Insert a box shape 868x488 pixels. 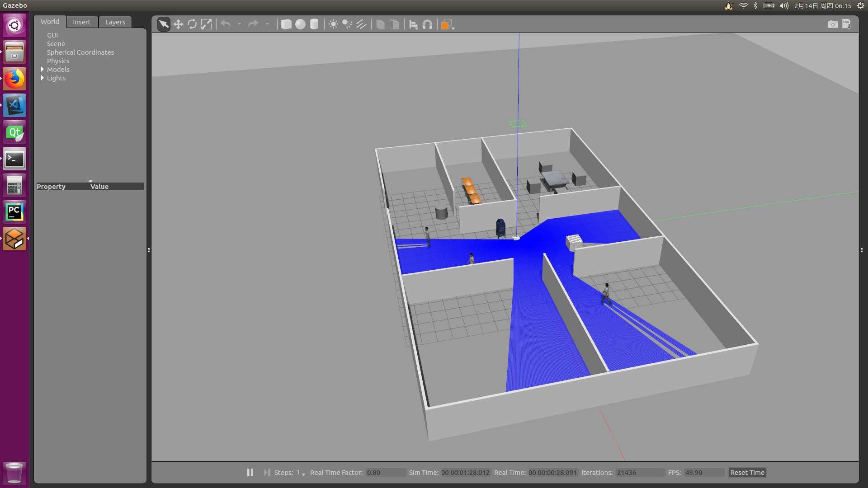coord(286,24)
